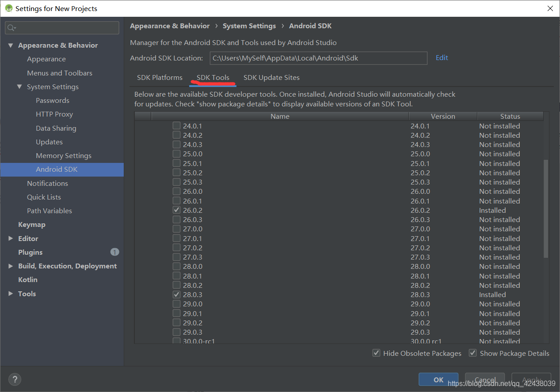
Task: Click the Cancel button
Action: pos(485,380)
